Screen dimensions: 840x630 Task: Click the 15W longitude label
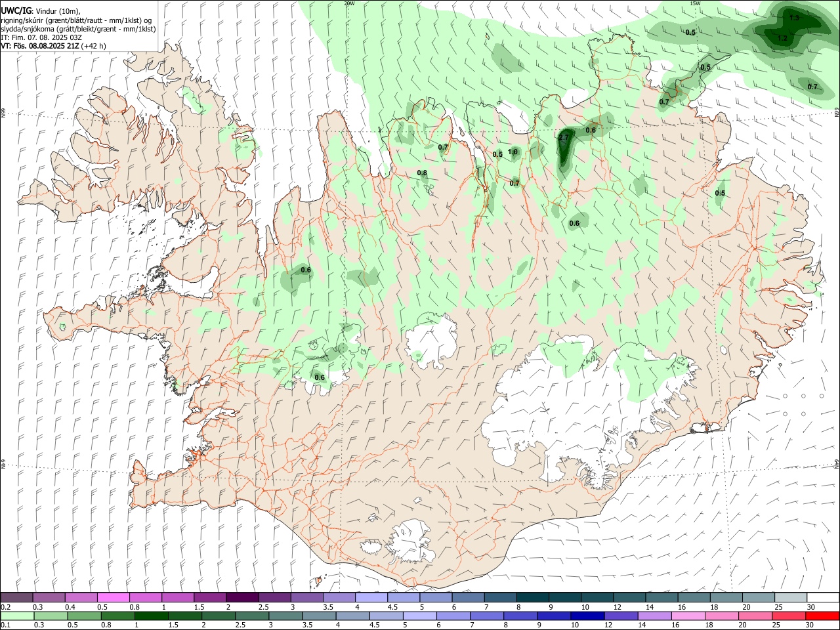[x=695, y=3]
